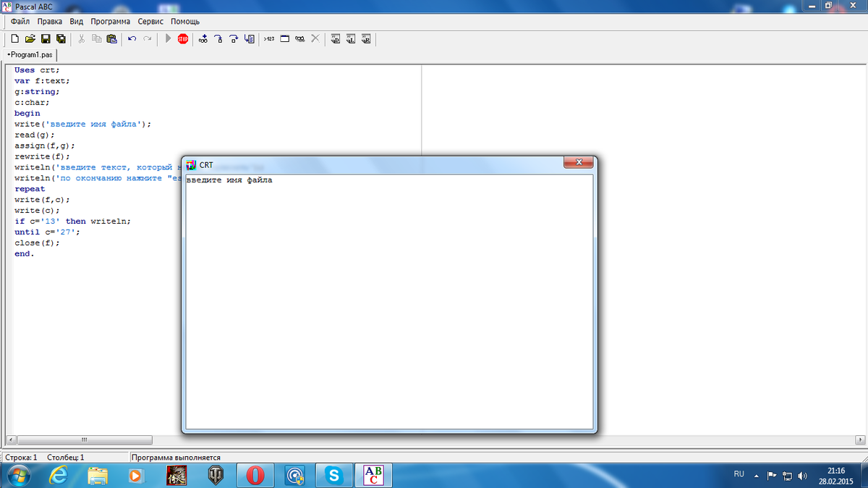868x488 pixels.
Task: Click the gray X delete toolbar icon
Action: (x=315, y=38)
